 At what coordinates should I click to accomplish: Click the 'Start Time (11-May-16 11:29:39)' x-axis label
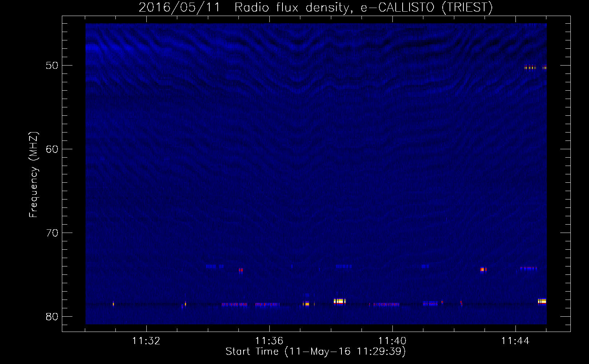pyautogui.click(x=316, y=352)
